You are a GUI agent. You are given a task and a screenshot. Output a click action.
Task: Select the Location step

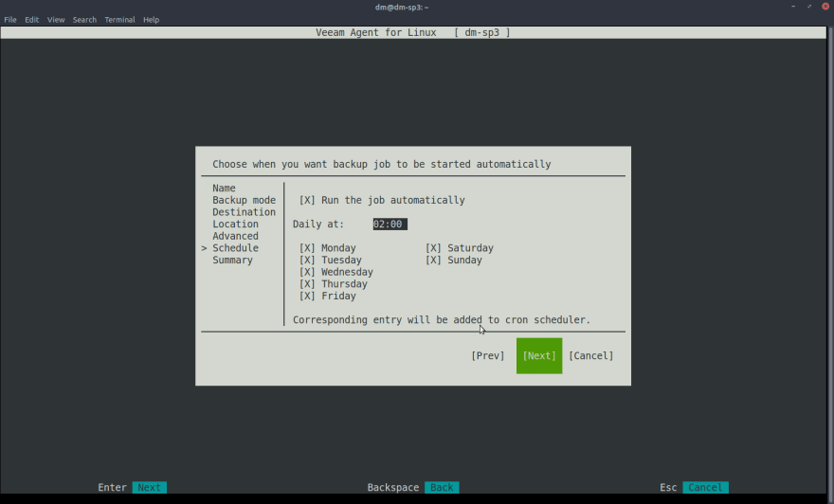click(236, 225)
